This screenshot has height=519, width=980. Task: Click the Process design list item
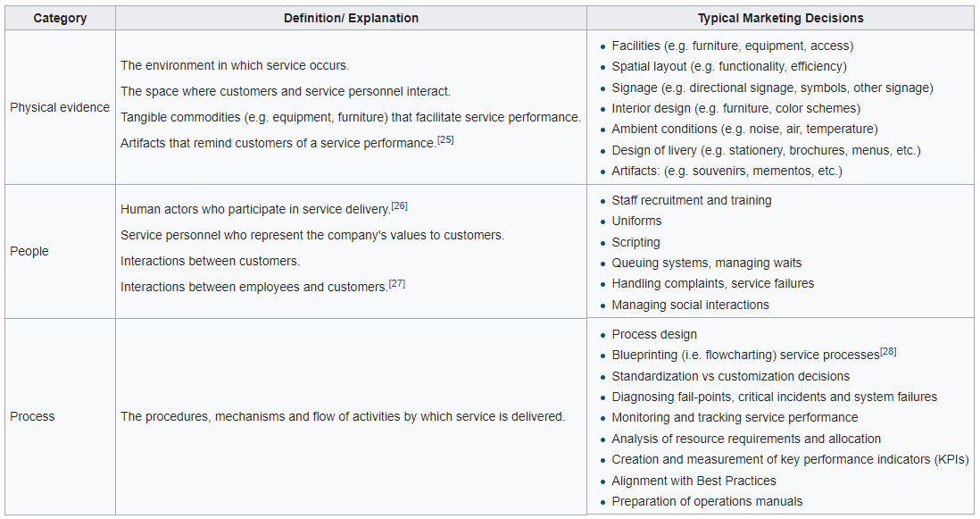click(x=654, y=334)
